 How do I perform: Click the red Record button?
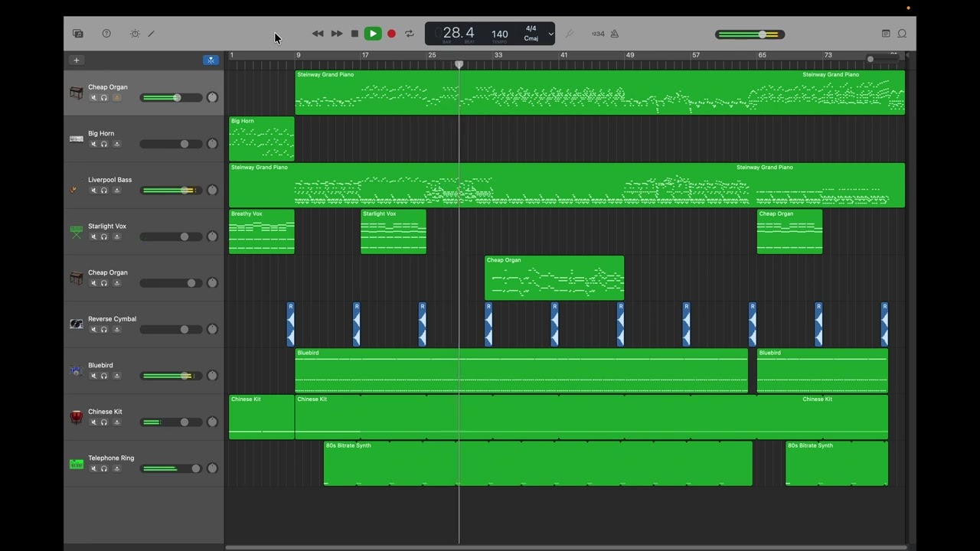391,34
